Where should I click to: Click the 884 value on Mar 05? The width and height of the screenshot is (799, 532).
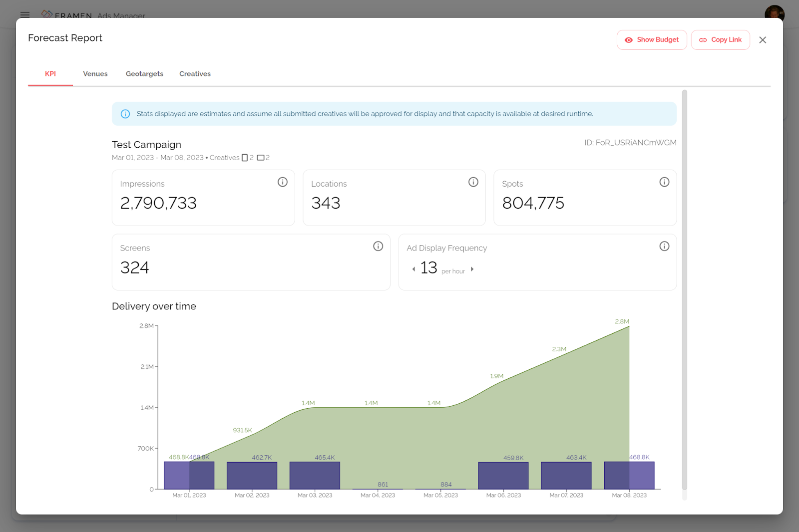pyautogui.click(x=446, y=485)
